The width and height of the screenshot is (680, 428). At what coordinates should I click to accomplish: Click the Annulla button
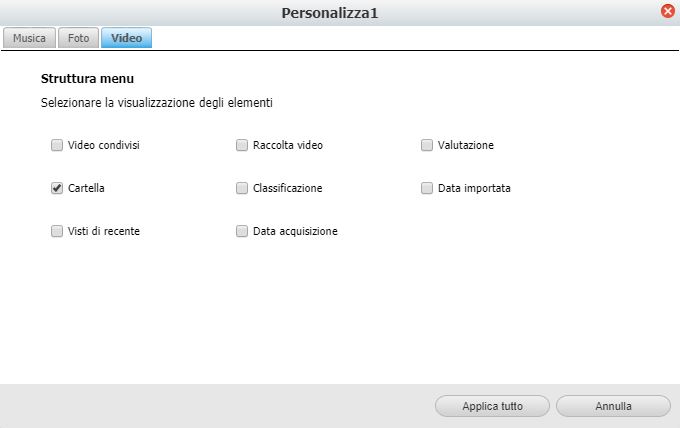(x=613, y=406)
